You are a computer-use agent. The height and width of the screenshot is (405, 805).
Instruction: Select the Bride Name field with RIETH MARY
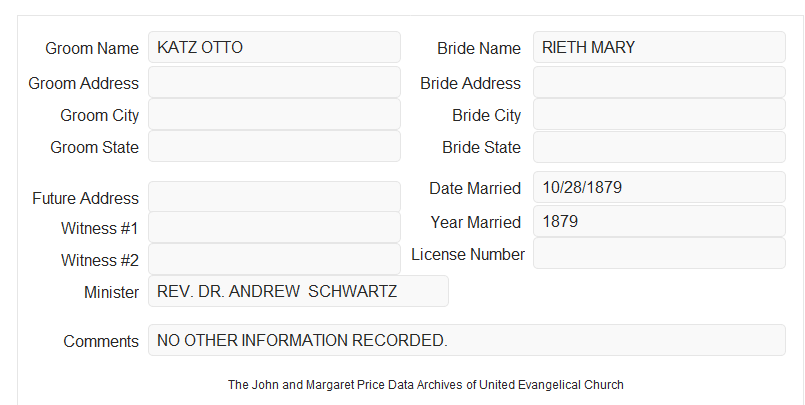(x=659, y=47)
